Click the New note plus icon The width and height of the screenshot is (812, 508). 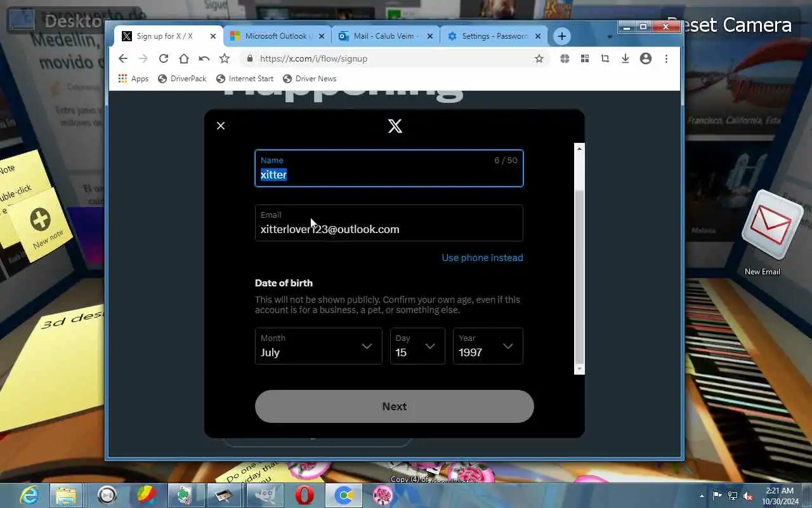pos(41,220)
